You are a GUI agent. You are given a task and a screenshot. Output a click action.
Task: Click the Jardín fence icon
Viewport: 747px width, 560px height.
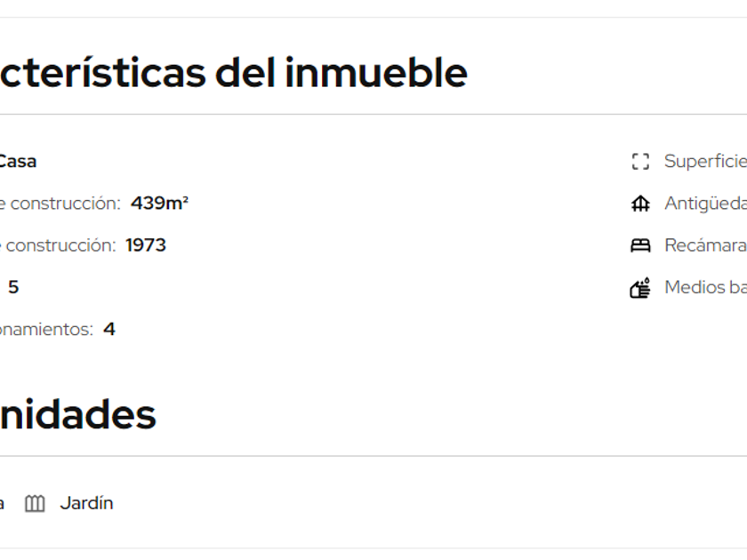35,504
